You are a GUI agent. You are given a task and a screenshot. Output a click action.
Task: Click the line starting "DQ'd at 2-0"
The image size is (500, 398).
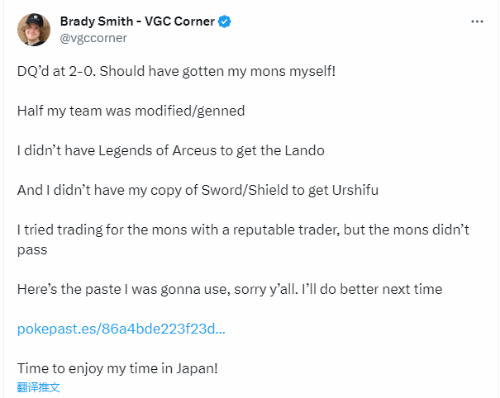[176, 71]
